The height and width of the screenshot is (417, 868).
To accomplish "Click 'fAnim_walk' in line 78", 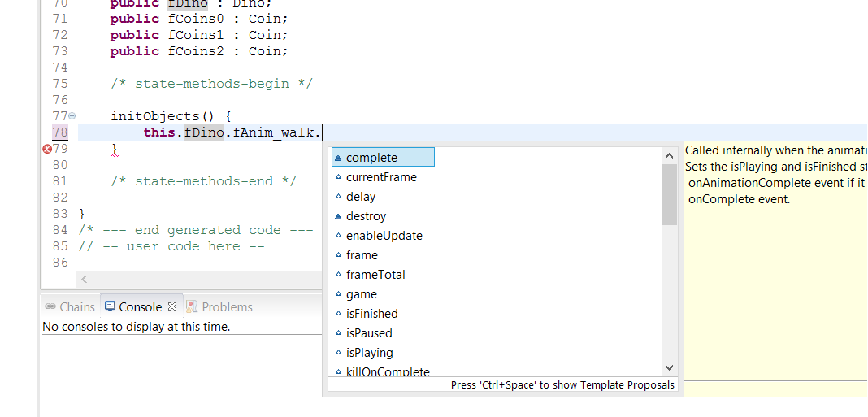I will tap(273, 132).
